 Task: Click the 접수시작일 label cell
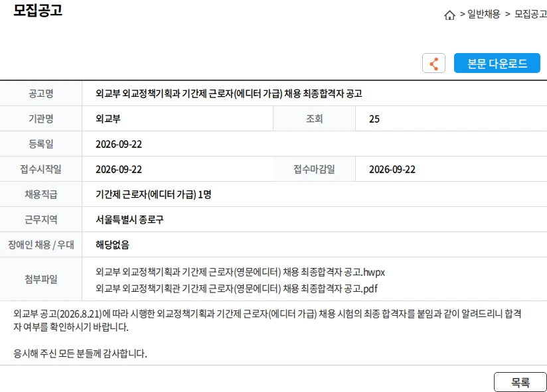(x=40, y=169)
